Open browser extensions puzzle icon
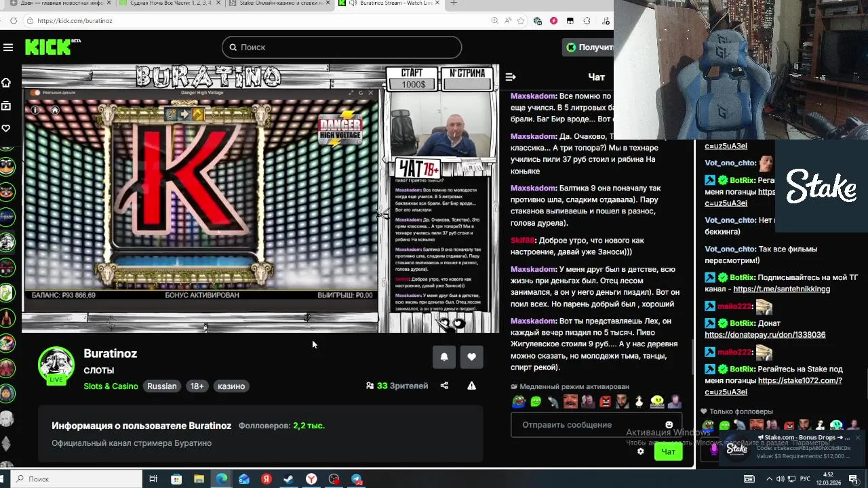 click(x=587, y=21)
